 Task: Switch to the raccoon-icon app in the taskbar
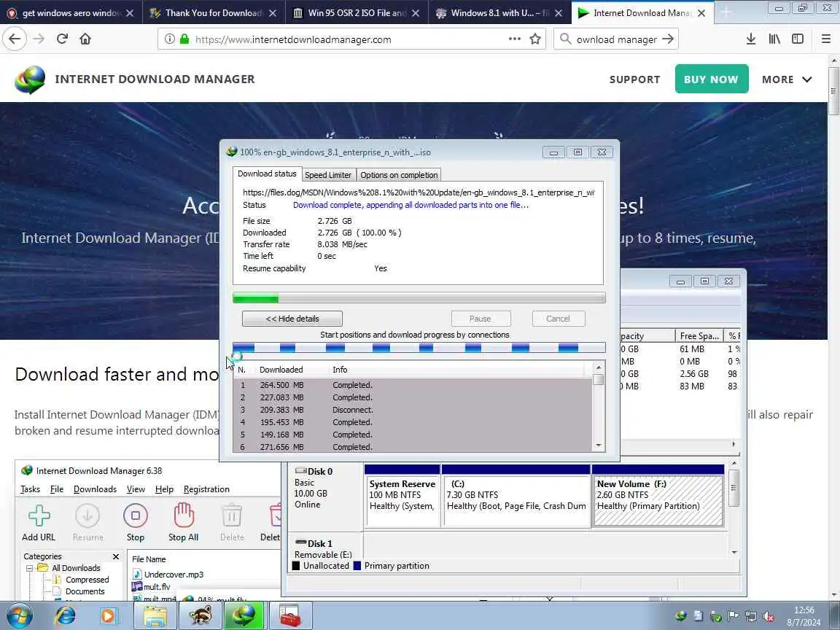(x=199, y=616)
